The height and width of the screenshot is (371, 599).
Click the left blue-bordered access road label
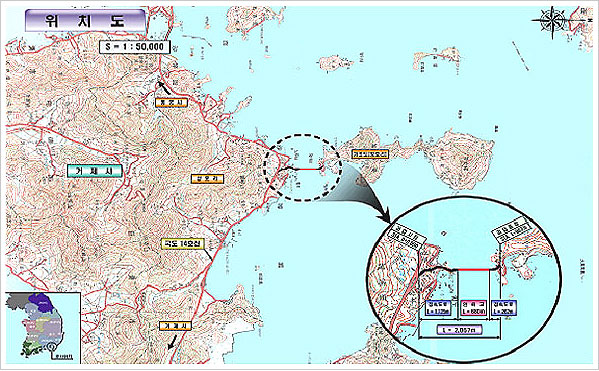[x=438, y=308]
